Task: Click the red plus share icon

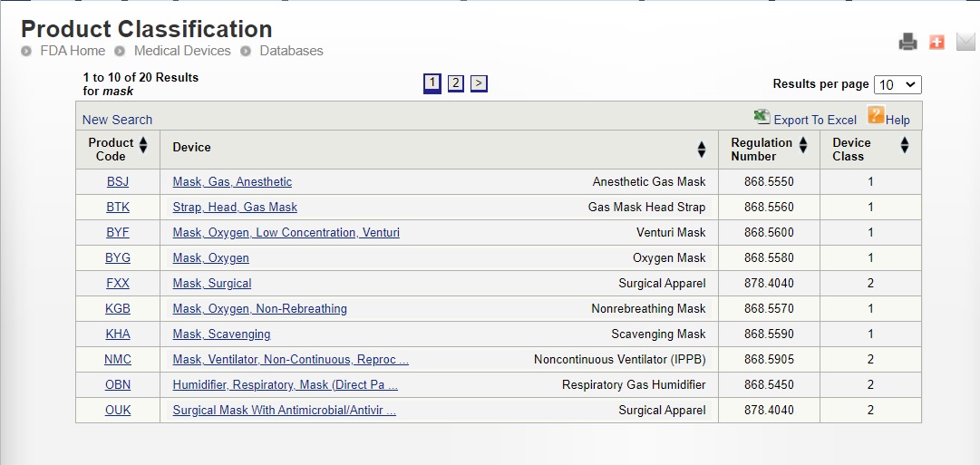Action: coord(936,42)
